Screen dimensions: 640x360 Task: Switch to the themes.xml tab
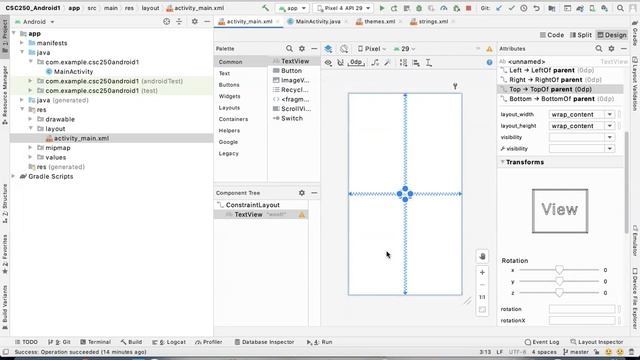click(x=380, y=22)
